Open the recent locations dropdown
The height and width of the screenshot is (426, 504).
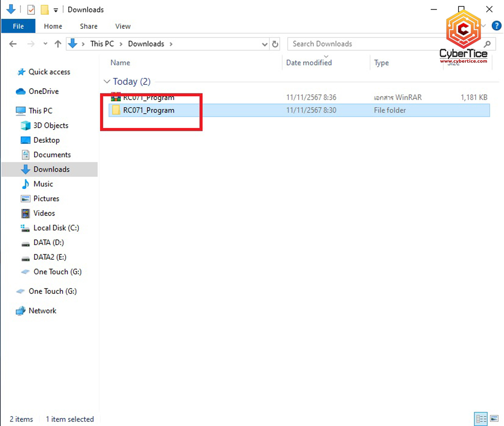(x=45, y=44)
